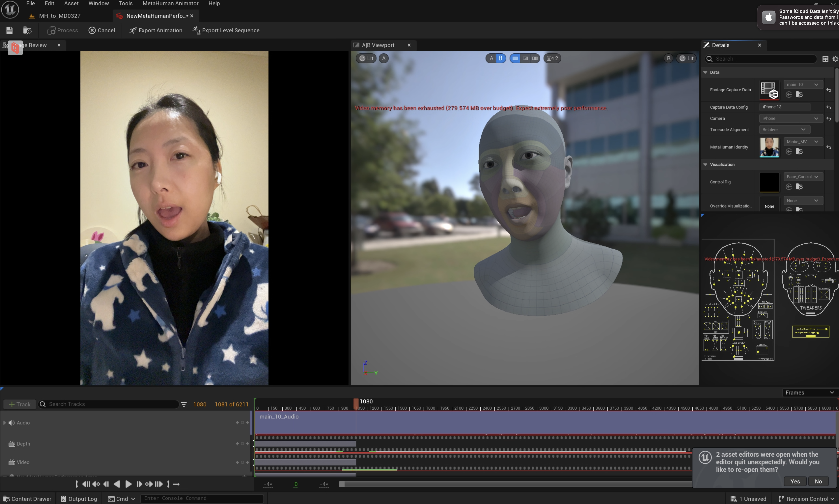The width and height of the screenshot is (839, 504).
Task: Browse to Control Rig asset in Content Browser
Action: pyautogui.click(x=799, y=187)
